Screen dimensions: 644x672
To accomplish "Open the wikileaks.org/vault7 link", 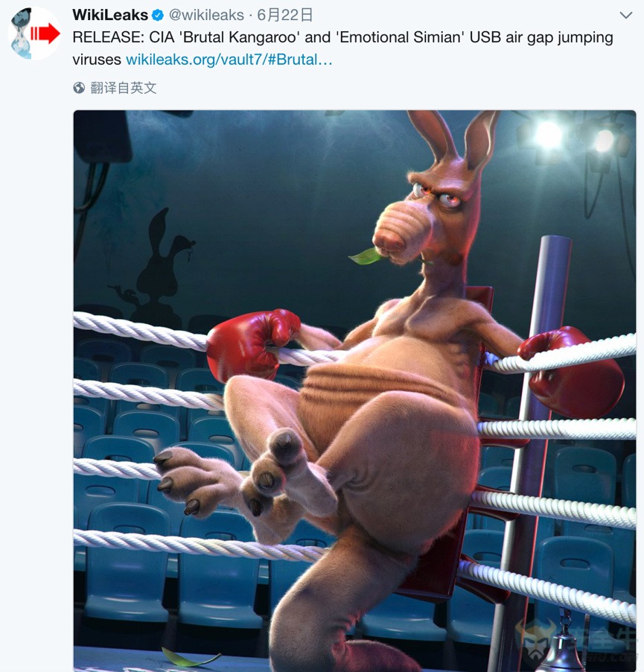I will click(229, 60).
